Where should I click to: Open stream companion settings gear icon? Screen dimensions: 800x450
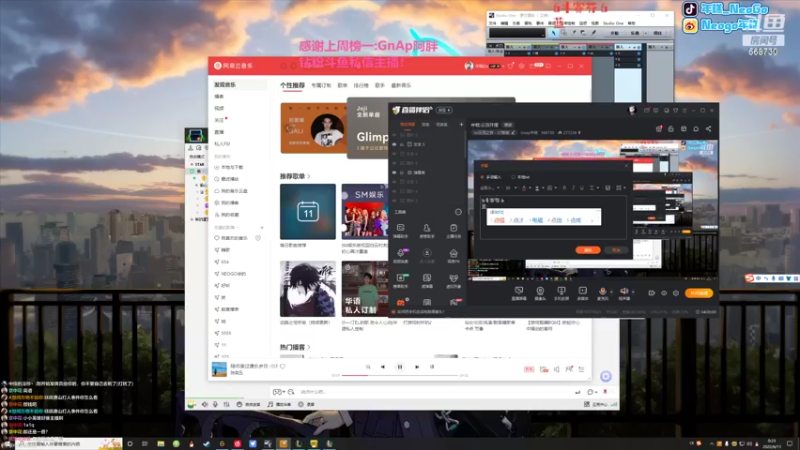point(676,293)
